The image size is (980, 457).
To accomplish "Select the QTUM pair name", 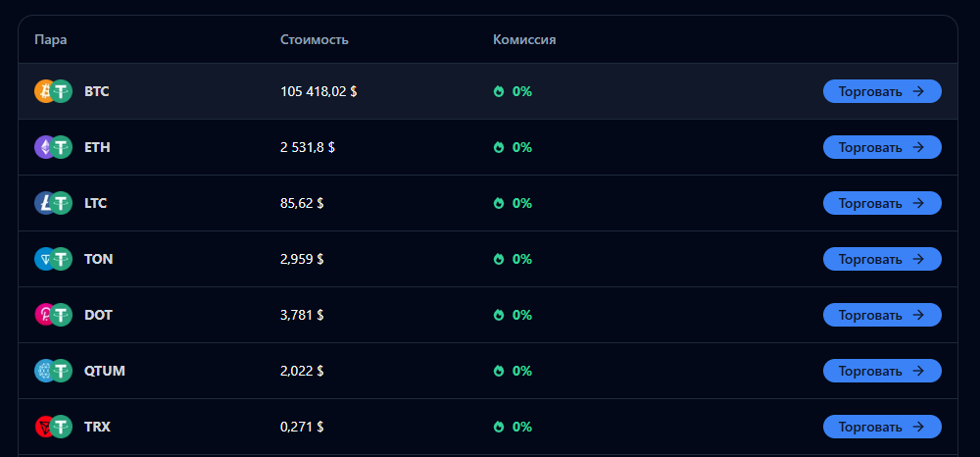I will pos(105,372).
